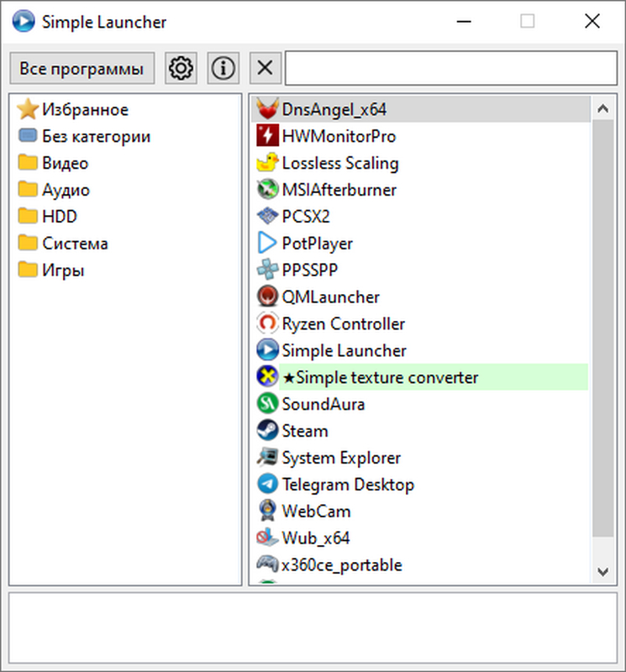The height and width of the screenshot is (672, 626).
Task: Click the x360ce_portable gamepad icon
Action: (267, 564)
